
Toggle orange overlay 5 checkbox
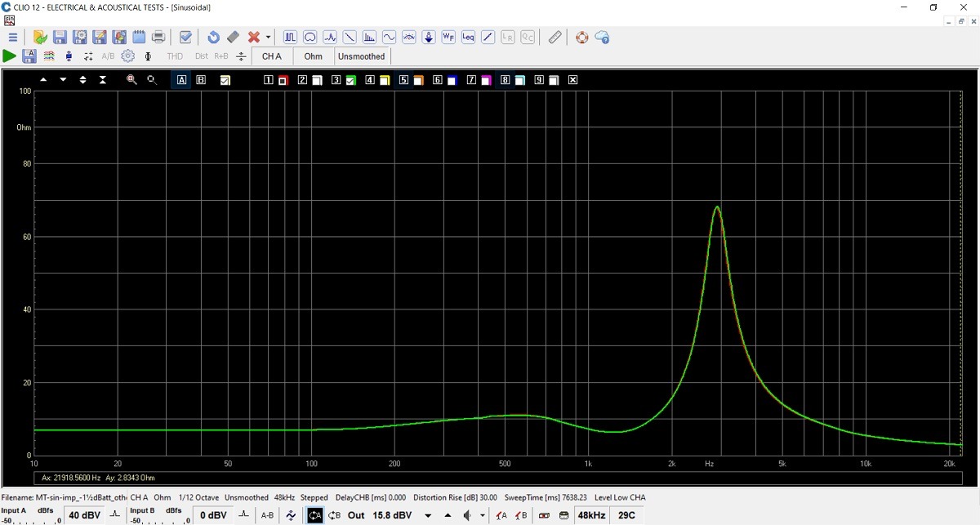coord(417,80)
